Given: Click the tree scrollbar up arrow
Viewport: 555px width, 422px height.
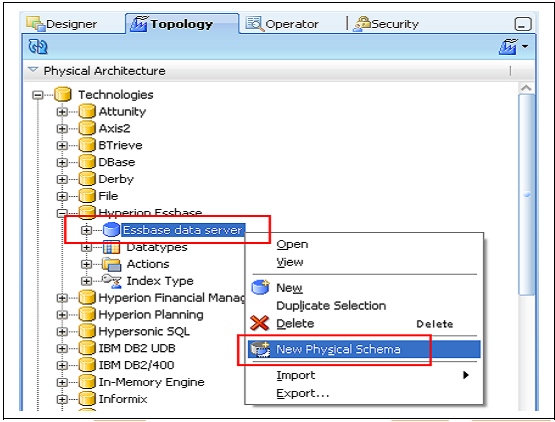Looking at the screenshot, I should [526, 88].
